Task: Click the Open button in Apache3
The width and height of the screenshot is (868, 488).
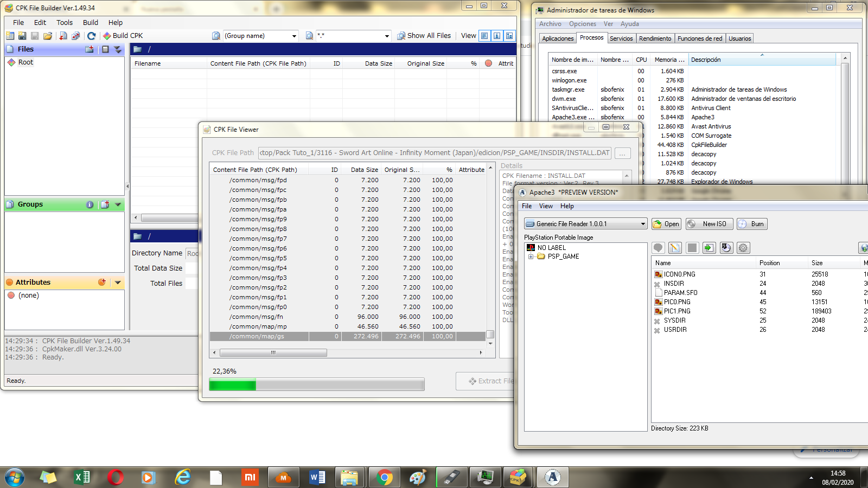Action: tap(667, 224)
